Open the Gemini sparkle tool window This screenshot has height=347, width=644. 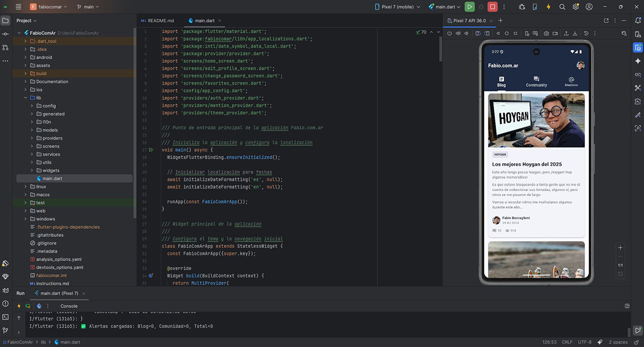(638, 61)
